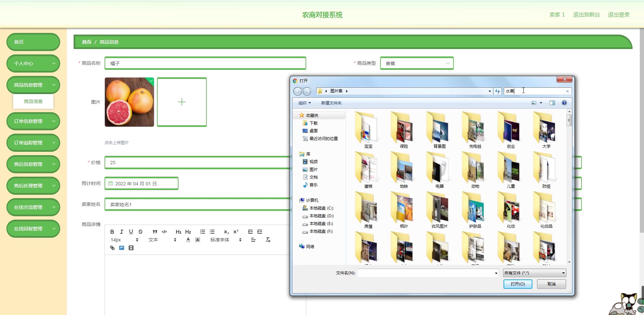Click the 退出登录 link

pyautogui.click(x=618, y=15)
